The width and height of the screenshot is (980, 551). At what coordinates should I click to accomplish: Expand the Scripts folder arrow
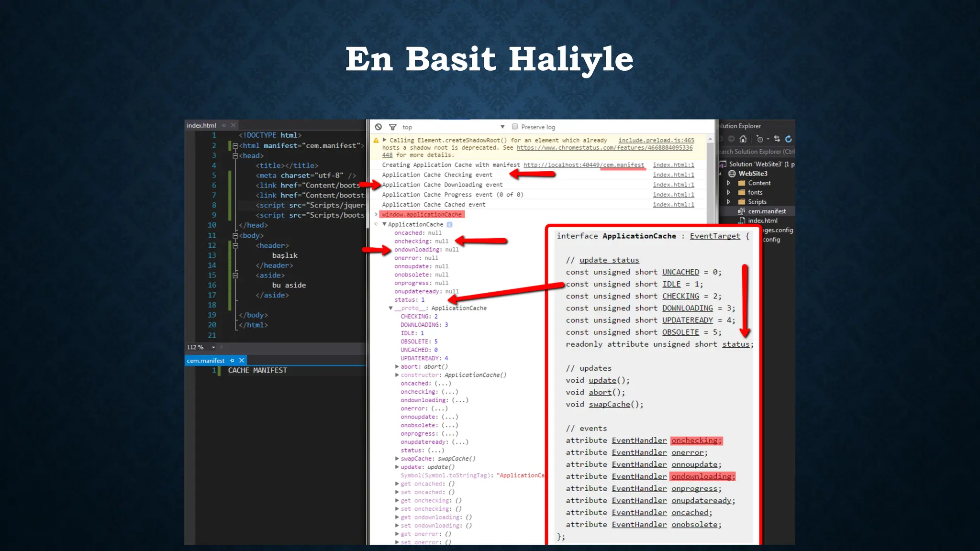coord(729,202)
